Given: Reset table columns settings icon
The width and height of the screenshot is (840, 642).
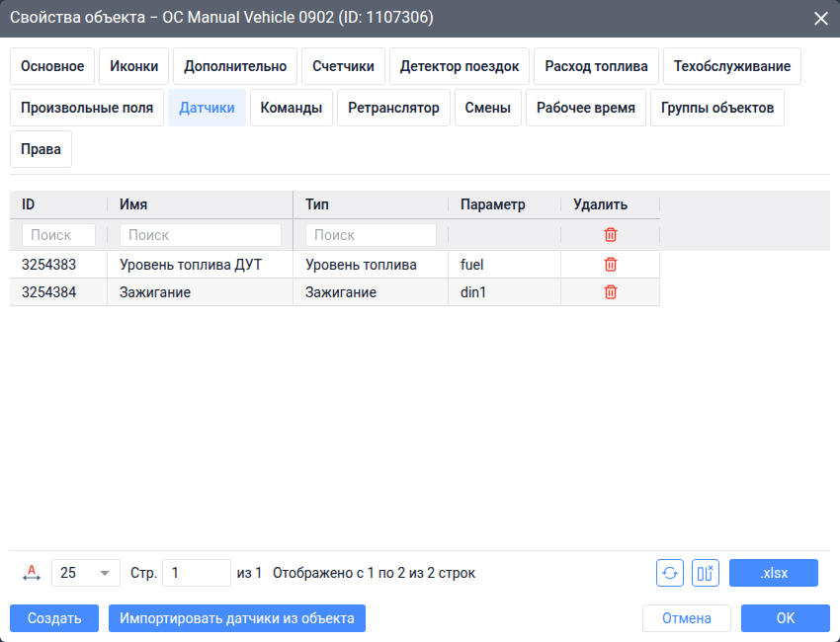Looking at the screenshot, I should (x=705, y=573).
